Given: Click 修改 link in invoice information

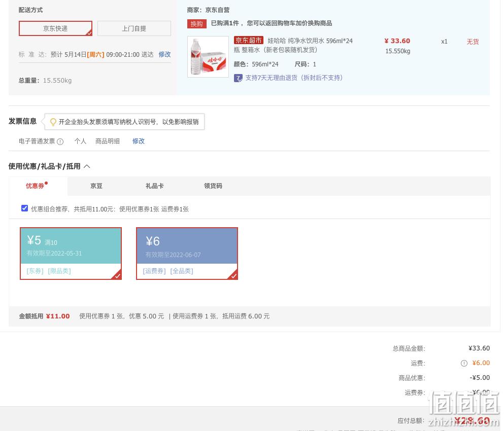Looking at the screenshot, I should (x=139, y=141).
